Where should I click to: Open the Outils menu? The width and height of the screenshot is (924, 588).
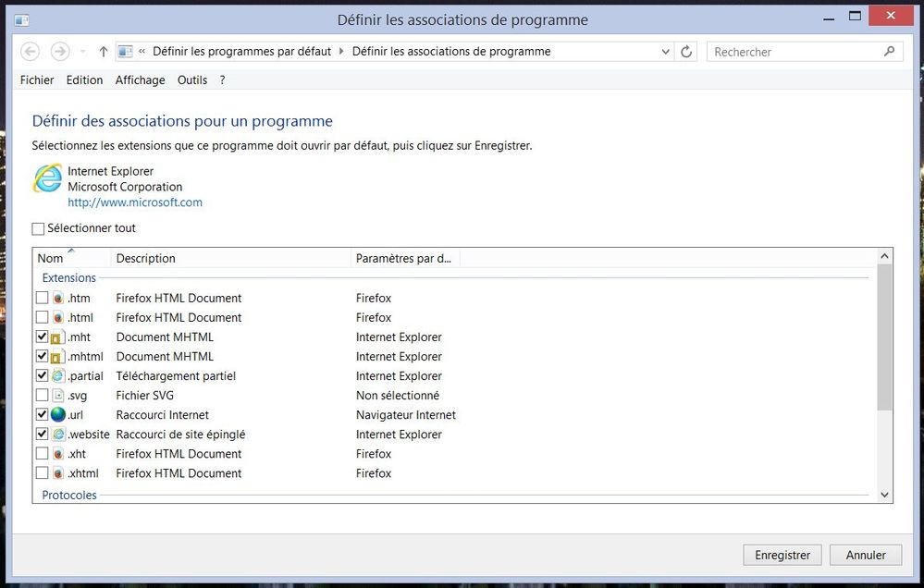(192, 80)
